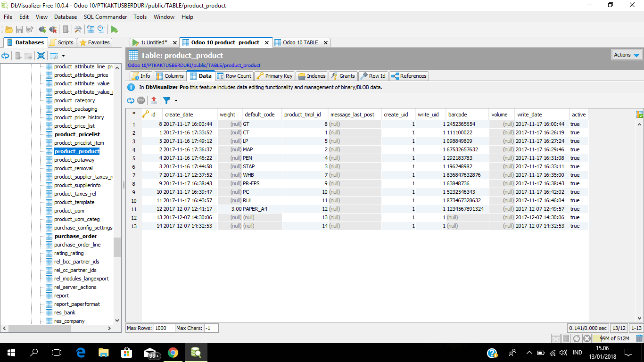This screenshot has width=644, height=362.
Task: Click the server icon in the main toolbar
Action: coord(66,29)
